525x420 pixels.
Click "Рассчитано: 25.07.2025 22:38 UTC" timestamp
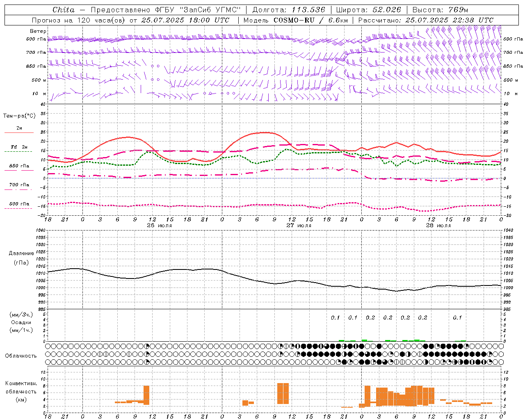[426, 20]
